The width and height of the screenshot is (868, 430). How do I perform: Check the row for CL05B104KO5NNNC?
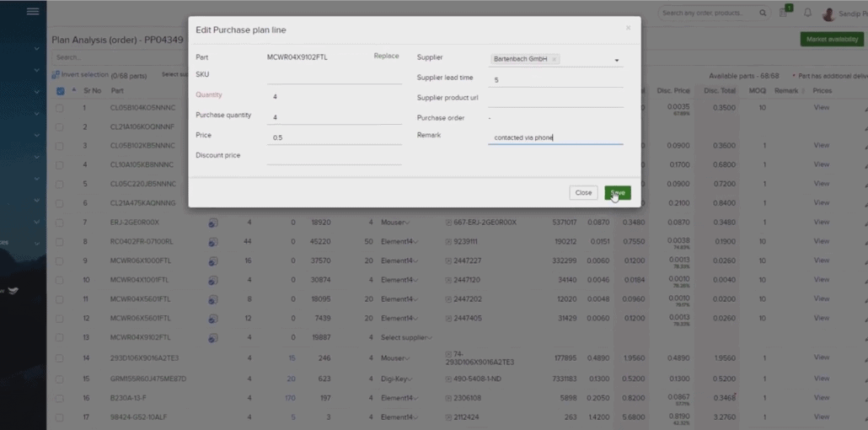pyautogui.click(x=59, y=108)
